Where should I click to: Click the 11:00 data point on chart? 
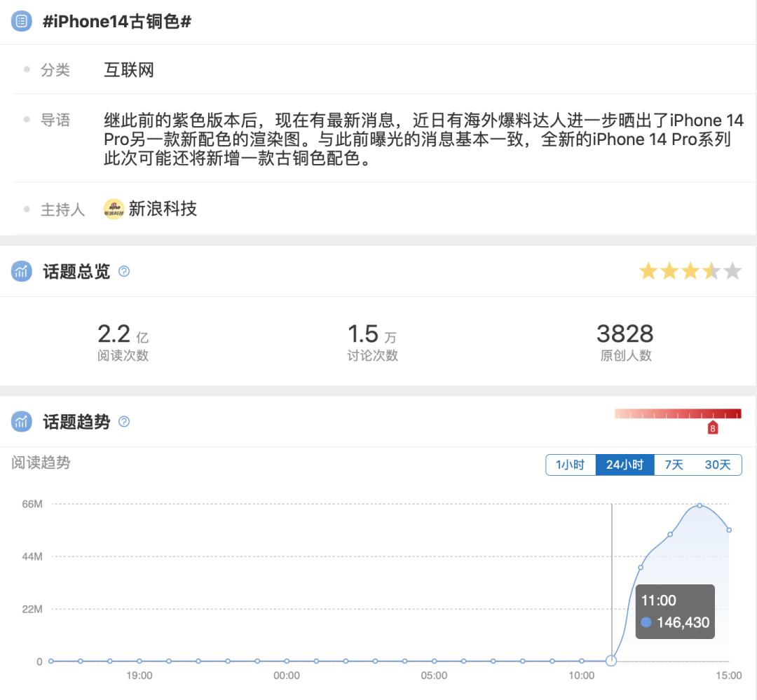click(x=611, y=661)
